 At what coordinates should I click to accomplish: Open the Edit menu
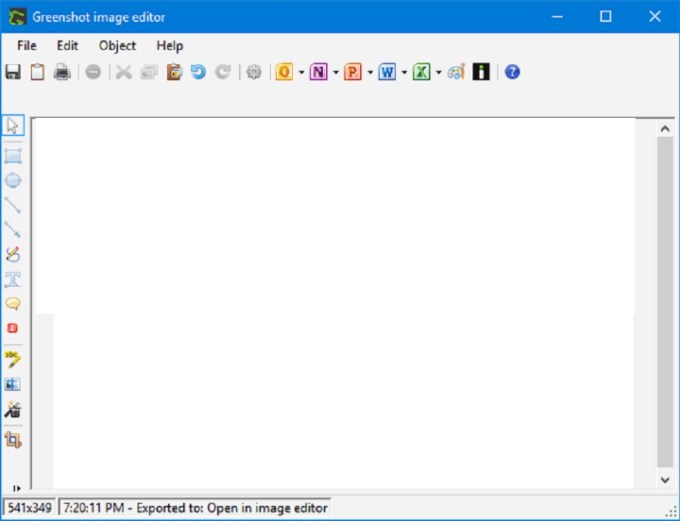[x=68, y=46]
